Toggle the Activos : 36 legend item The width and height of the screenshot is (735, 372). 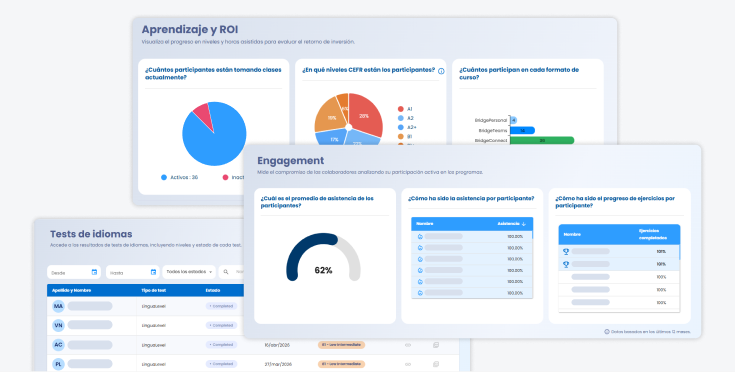[x=179, y=178]
